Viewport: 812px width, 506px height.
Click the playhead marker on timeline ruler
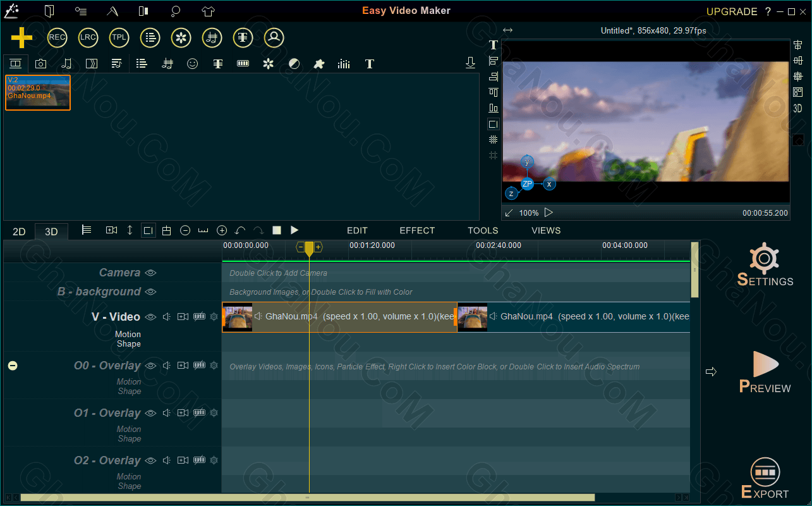click(309, 249)
